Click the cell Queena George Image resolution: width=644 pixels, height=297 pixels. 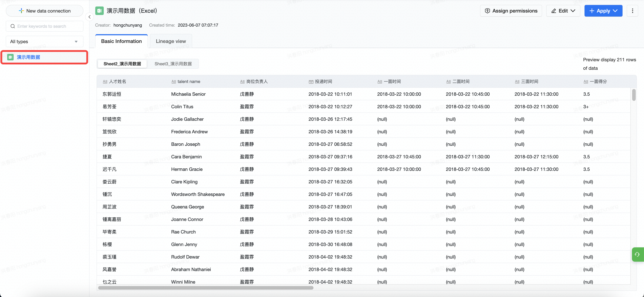point(188,207)
